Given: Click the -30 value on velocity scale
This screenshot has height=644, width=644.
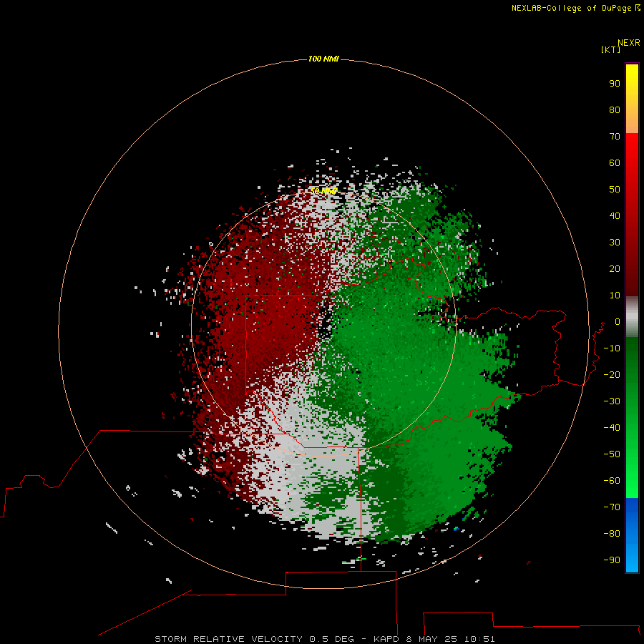Looking at the screenshot, I should pos(612,401).
